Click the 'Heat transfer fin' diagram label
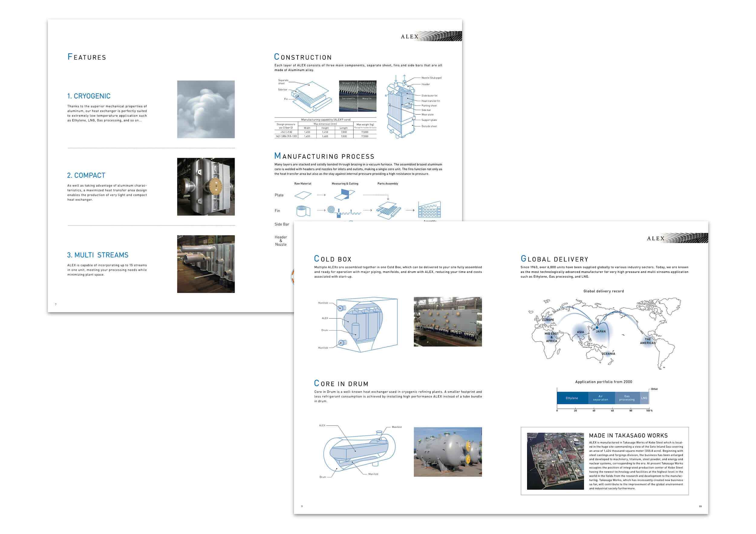The width and height of the screenshot is (756, 534). [x=431, y=101]
